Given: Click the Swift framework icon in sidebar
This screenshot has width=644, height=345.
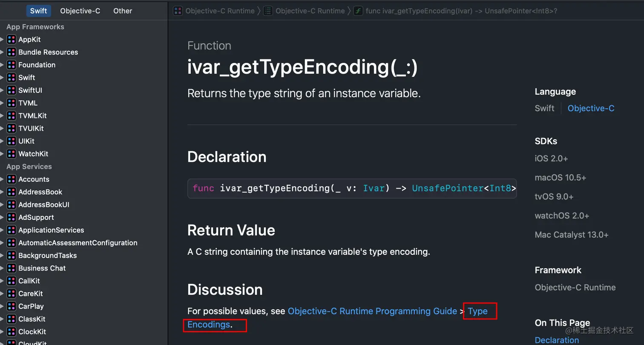Looking at the screenshot, I should (x=11, y=78).
